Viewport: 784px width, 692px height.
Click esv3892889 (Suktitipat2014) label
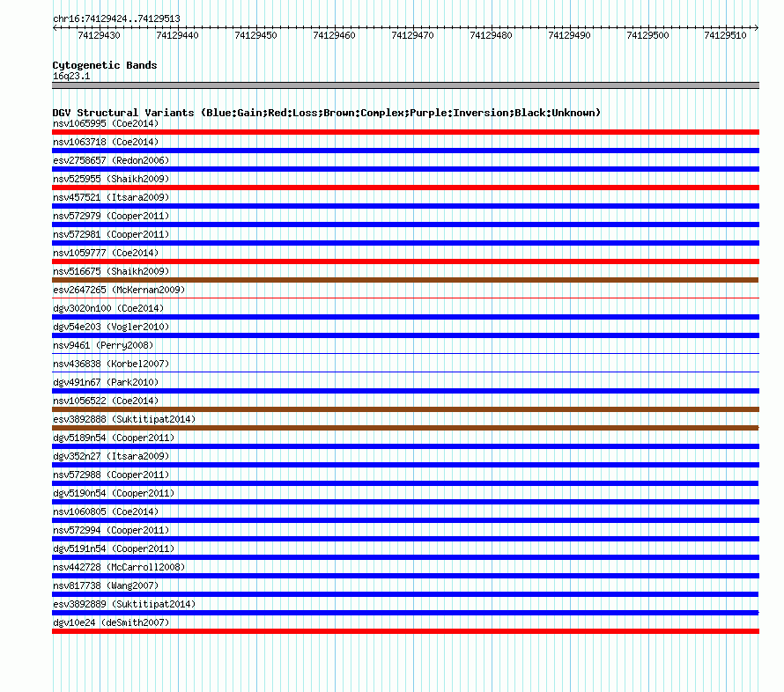point(124,604)
